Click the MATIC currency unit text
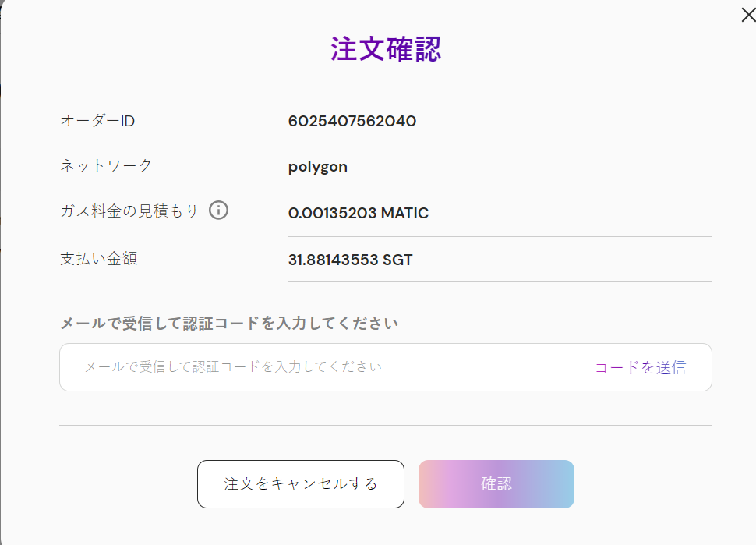Viewport: 756px width, 545px height. (x=404, y=213)
